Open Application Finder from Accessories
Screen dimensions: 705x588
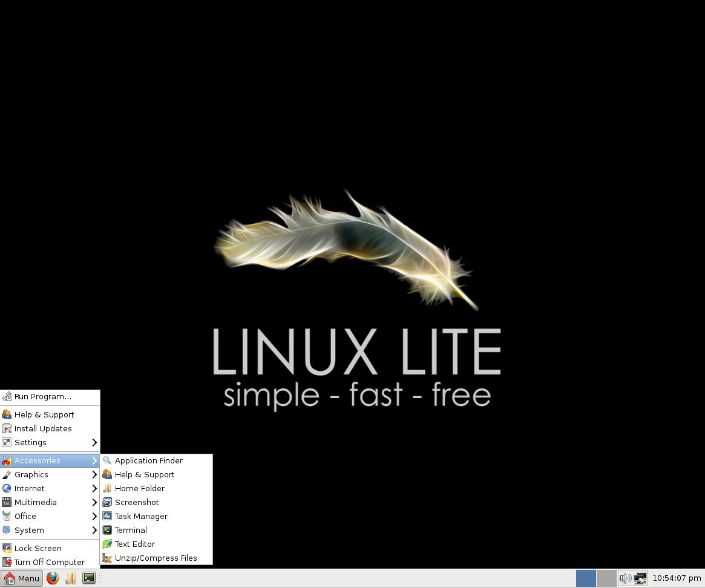tap(148, 460)
